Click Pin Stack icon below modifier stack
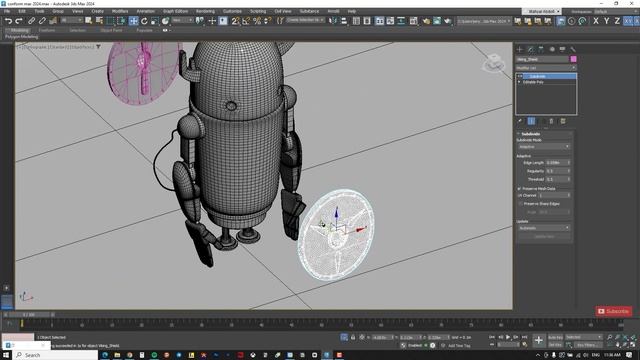Viewport: 640px width, 360px height. tap(520, 121)
